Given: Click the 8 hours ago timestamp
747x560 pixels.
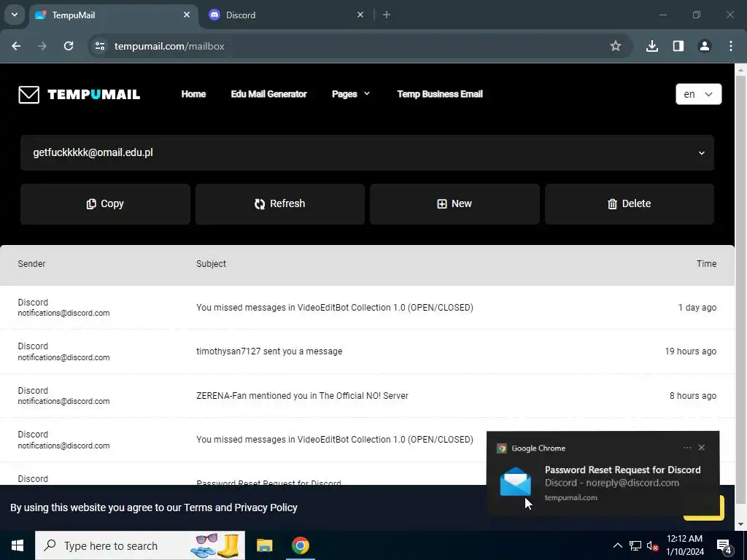Looking at the screenshot, I should coord(693,396).
